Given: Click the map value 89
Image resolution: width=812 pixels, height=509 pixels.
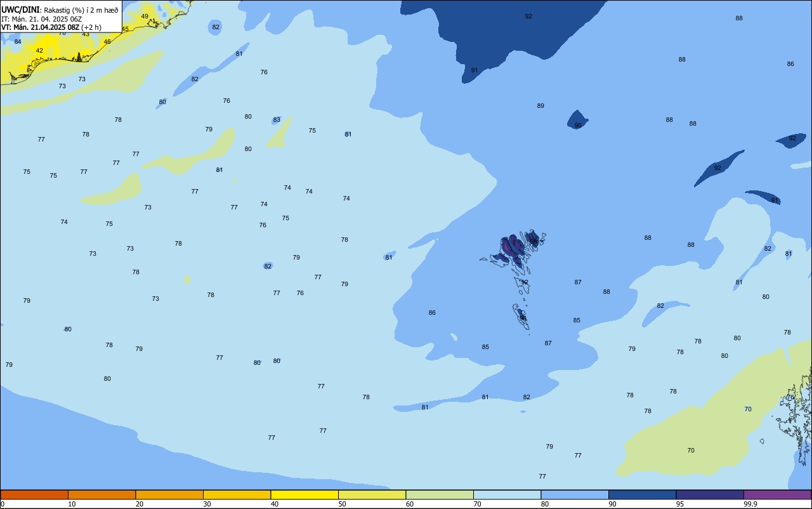Looking at the screenshot, I should [540, 106].
